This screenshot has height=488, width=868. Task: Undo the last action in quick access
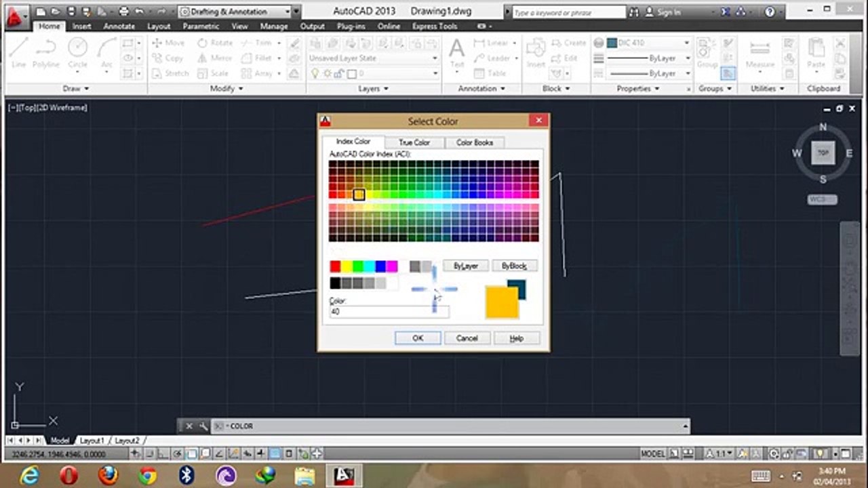point(139,12)
